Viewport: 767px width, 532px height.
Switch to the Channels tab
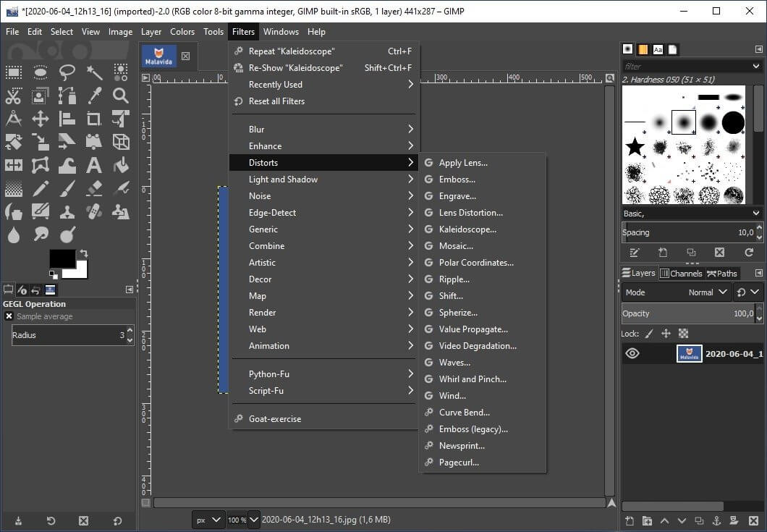(681, 274)
